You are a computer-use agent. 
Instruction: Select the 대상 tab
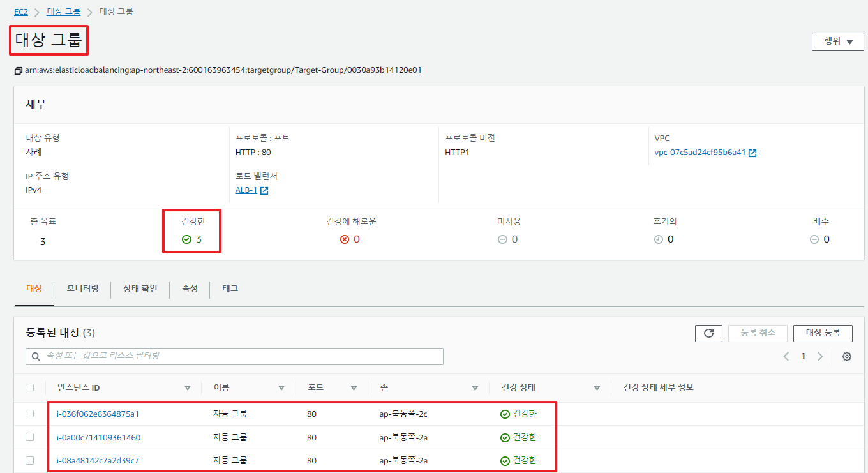34,289
